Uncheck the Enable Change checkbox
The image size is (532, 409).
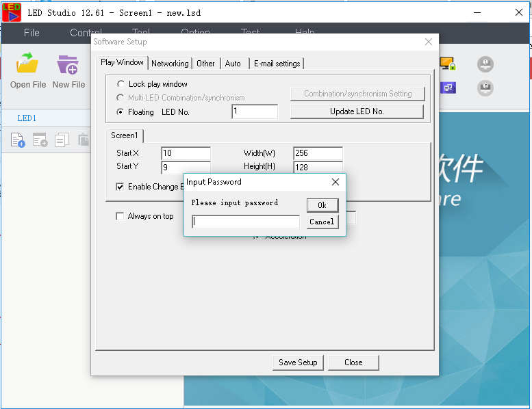[x=120, y=187]
